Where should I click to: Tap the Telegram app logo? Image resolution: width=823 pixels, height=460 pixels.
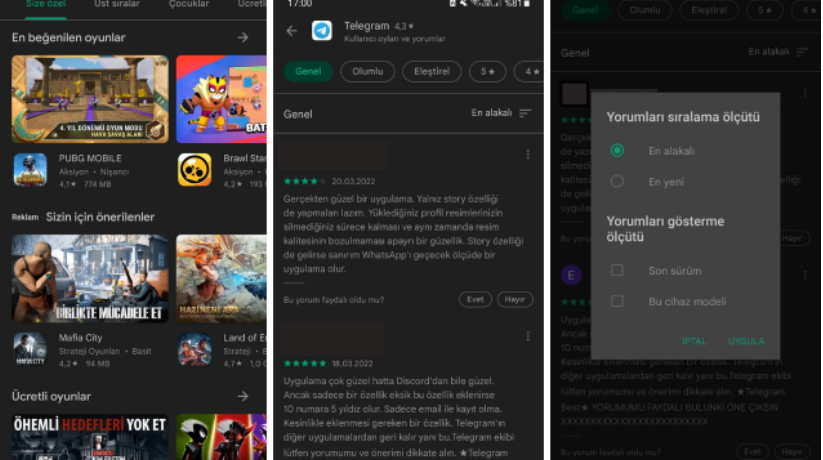pyautogui.click(x=322, y=31)
